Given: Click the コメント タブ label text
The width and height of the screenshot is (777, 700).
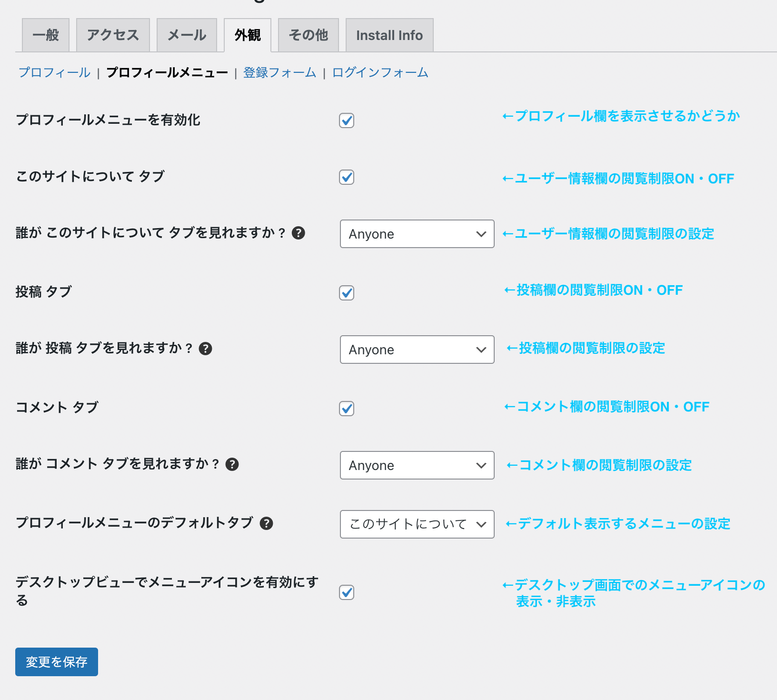Looking at the screenshot, I should click(x=57, y=407).
